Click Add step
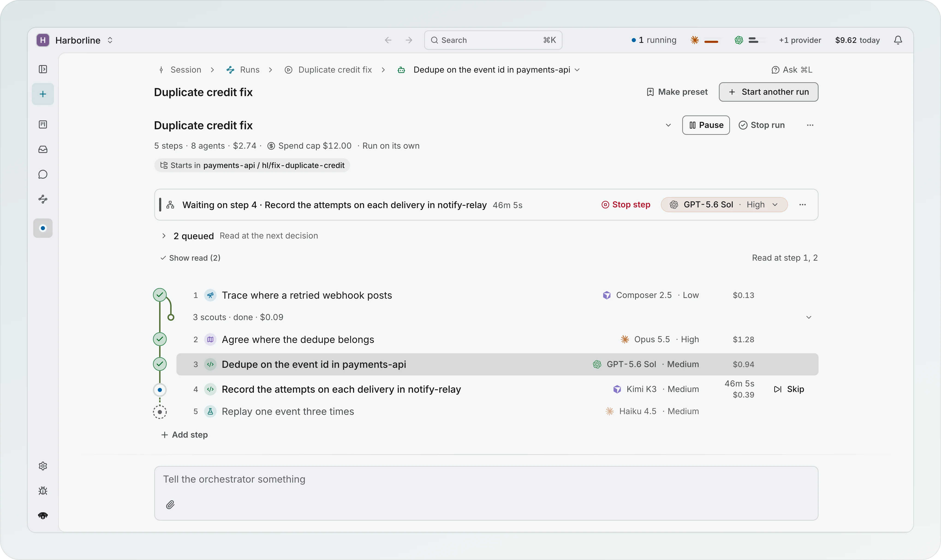Image resolution: width=941 pixels, height=560 pixels. [x=184, y=435]
